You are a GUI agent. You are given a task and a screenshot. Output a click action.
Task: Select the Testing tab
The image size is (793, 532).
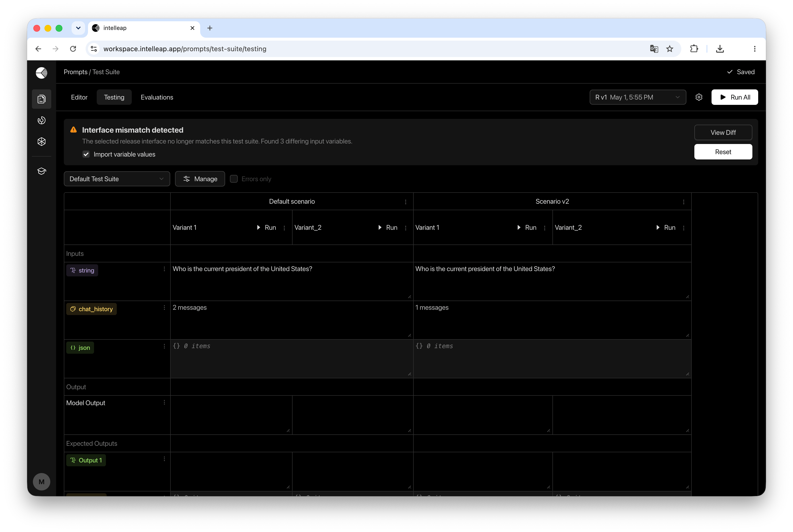114,97
